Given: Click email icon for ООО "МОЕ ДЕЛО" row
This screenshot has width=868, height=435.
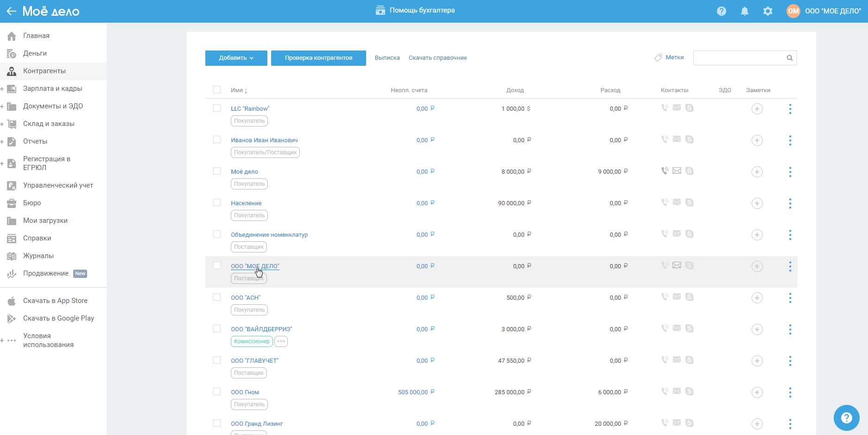Looking at the screenshot, I should click(677, 265).
